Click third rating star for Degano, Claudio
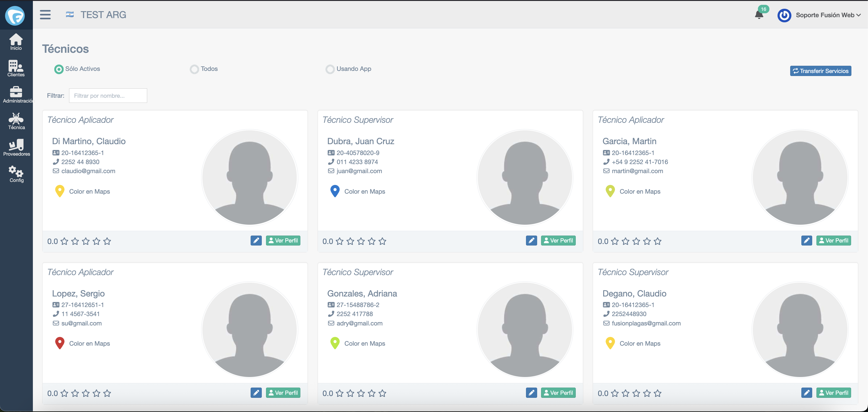The image size is (868, 412). [x=636, y=393]
